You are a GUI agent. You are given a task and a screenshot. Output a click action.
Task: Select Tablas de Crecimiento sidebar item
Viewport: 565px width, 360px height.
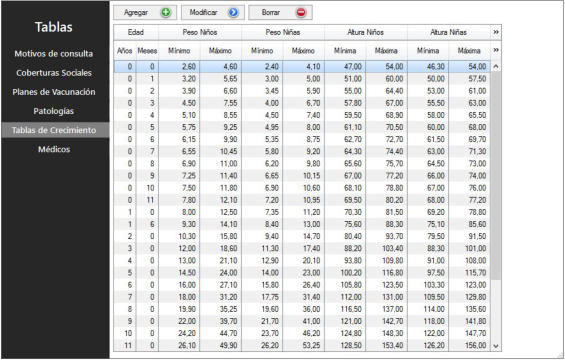pyautogui.click(x=55, y=130)
